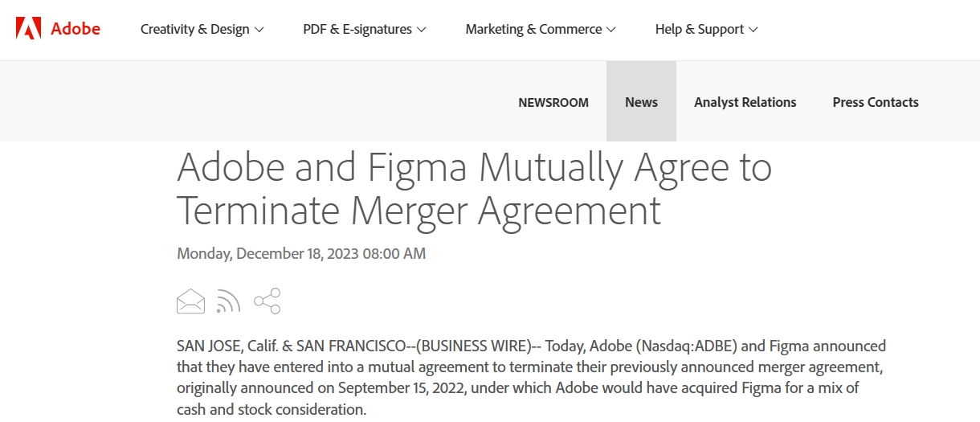Go to Analyst Relations tab
This screenshot has width=980, height=422.
coord(745,102)
